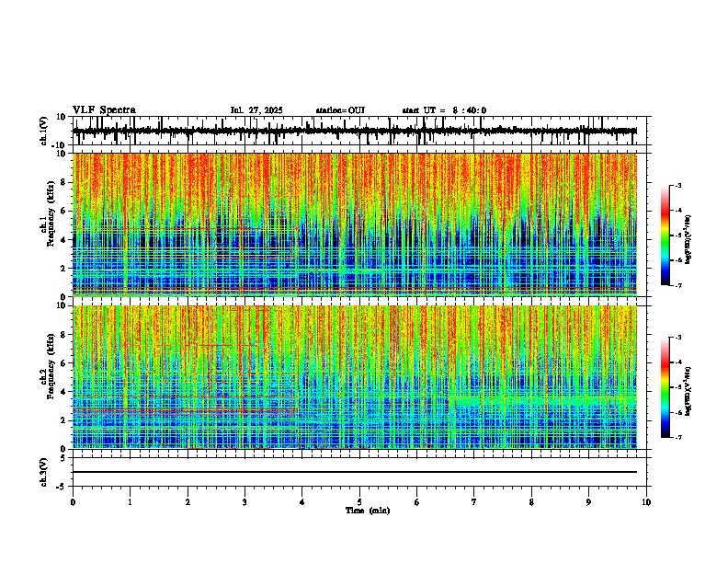Viewport: 728px width, 563px height.
Task: Click time axis tick label "4"
Action: click(x=302, y=502)
